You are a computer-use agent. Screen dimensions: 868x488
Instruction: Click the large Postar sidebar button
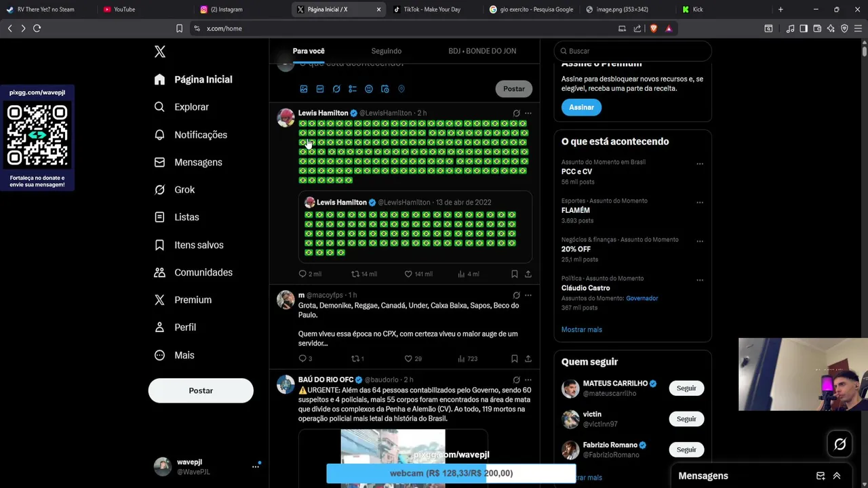tap(201, 390)
